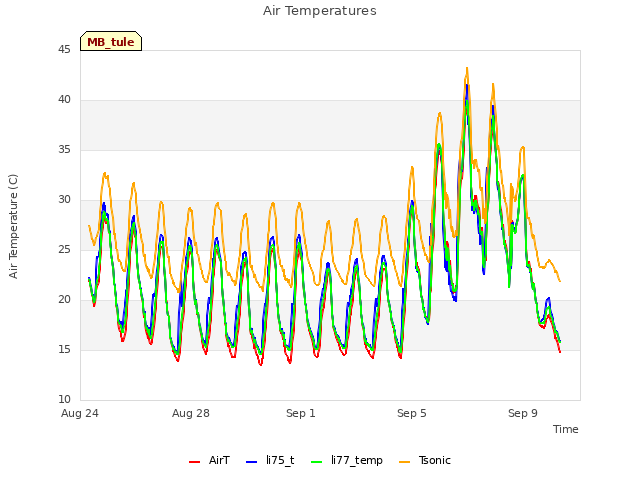Click the 15 y-axis tick label
The width and height of the screenshot is (640, 480).
64,349
